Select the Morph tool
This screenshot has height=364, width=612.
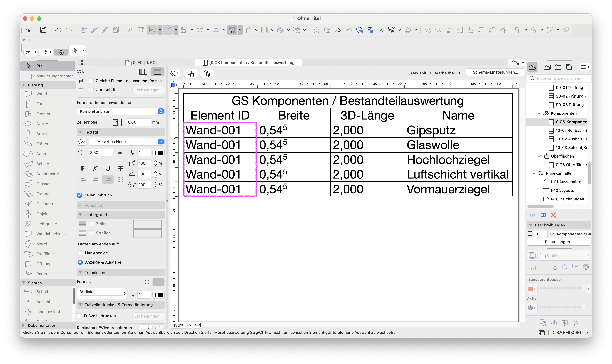[x=48, y=244]
